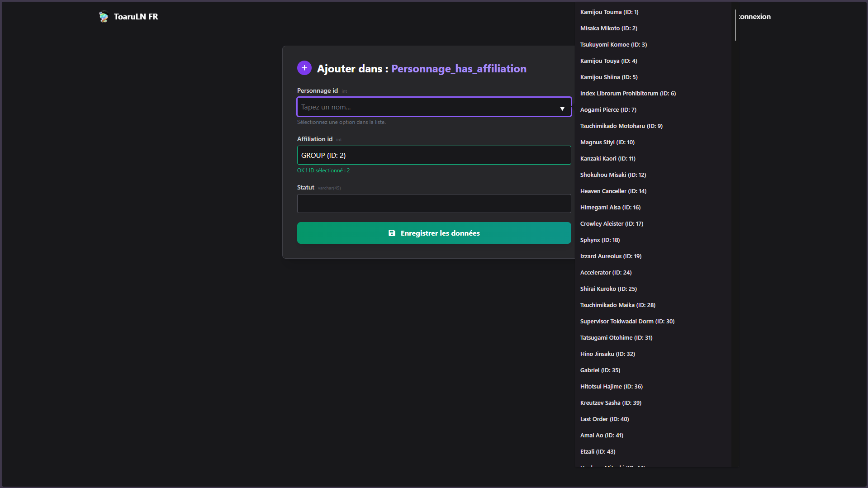The width and height of the screenshot is (868, 488).
Task: Click the Connexion link in header
Action: point(755,17)
